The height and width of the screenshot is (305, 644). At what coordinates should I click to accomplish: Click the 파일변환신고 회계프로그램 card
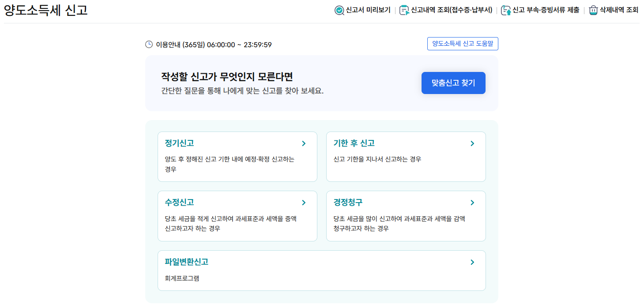[x=321, y=270]
